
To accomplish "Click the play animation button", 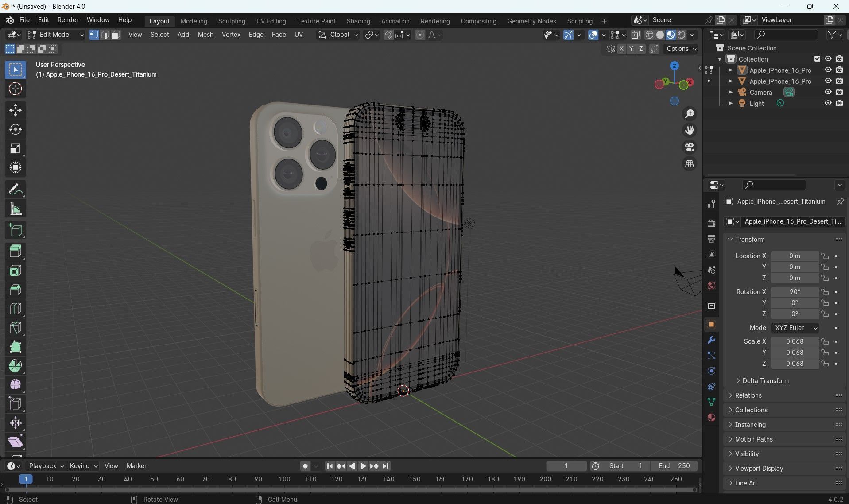I will pos(363,466).
